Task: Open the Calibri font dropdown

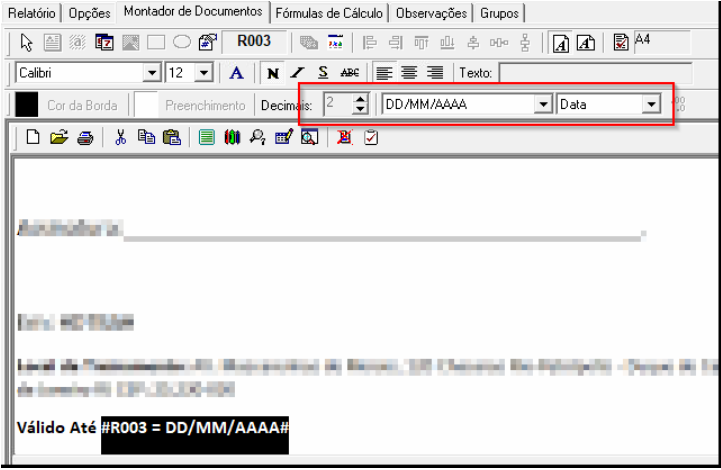Action: 152,73
